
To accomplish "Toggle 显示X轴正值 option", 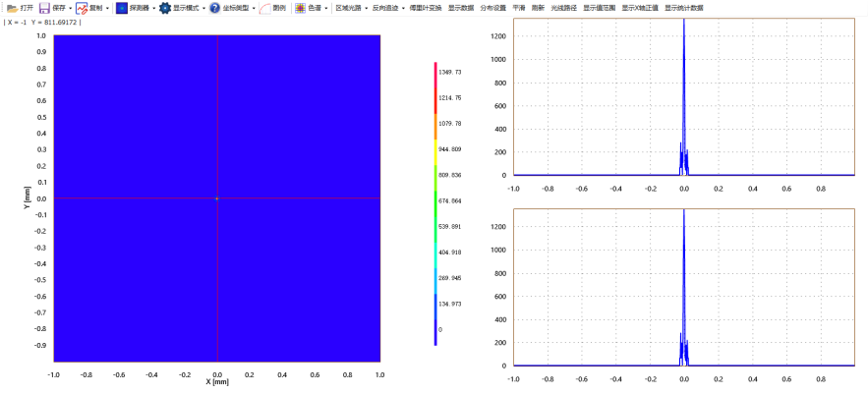I will [639, 7].
